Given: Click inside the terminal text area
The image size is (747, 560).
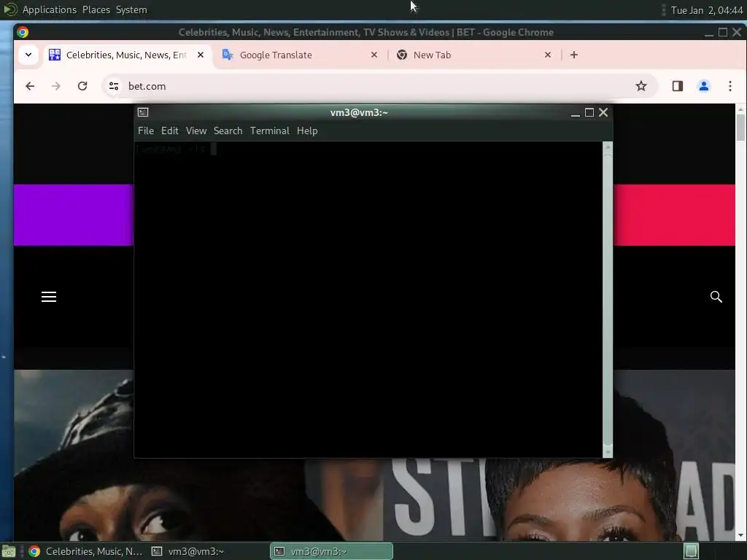Looking at the screenshot, I should [x=368, y=299].
